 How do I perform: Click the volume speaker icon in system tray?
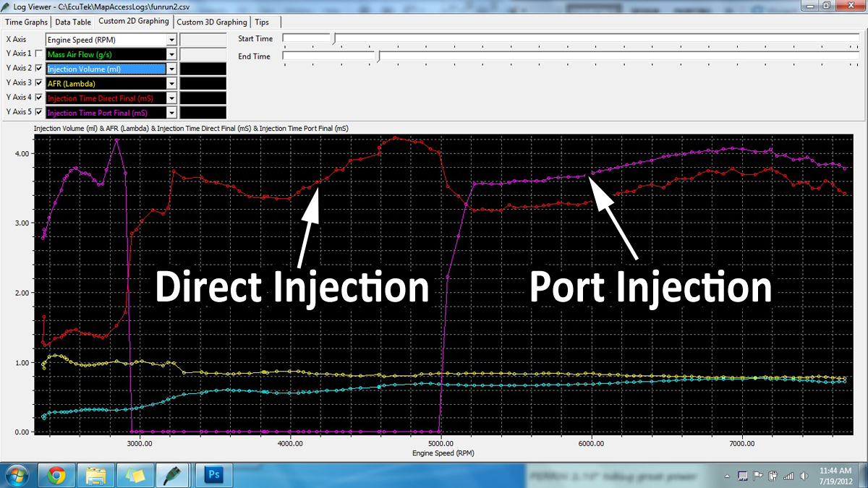point(804,476)
